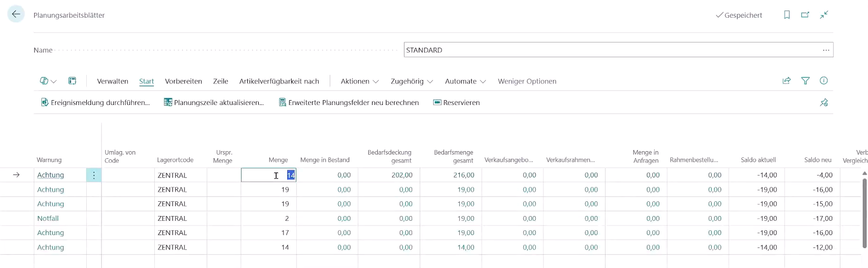Click the Ereignismeldung durchführen icon
Image resolution: width=868 pixels, height=268 pixels.
[x=45, y=103]
